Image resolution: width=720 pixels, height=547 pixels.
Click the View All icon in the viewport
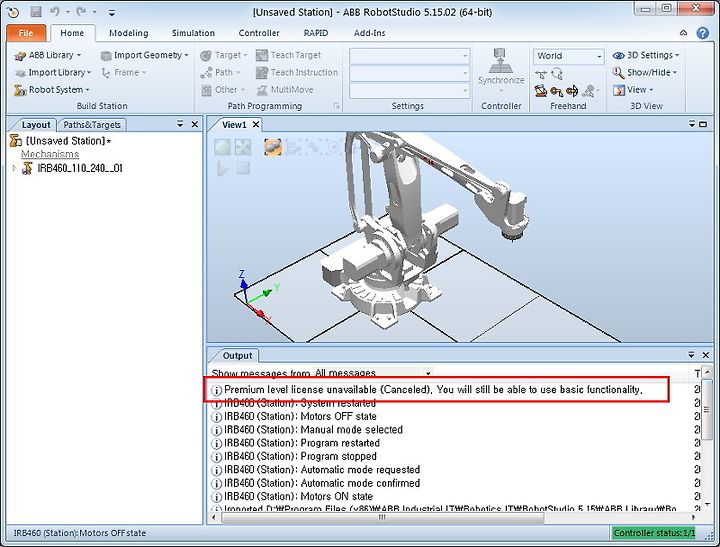223,147
